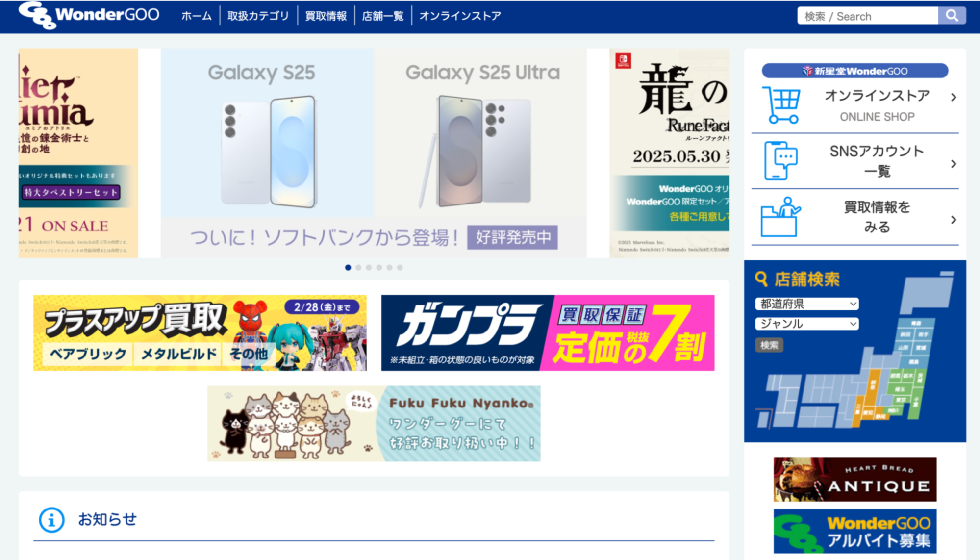Click the magnifier icon next to 店舗検索
This screenshot has height=560, width=980.
tap(761, 279)
